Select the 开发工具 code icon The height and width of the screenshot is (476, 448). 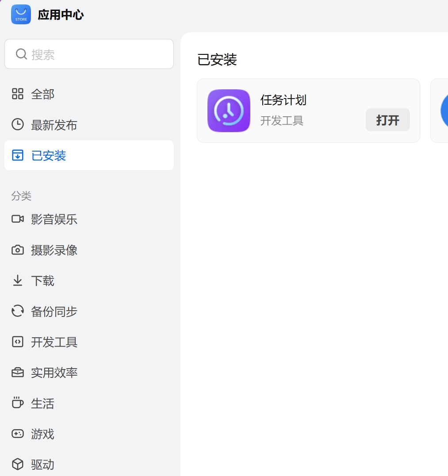click(x=17, y=342)
